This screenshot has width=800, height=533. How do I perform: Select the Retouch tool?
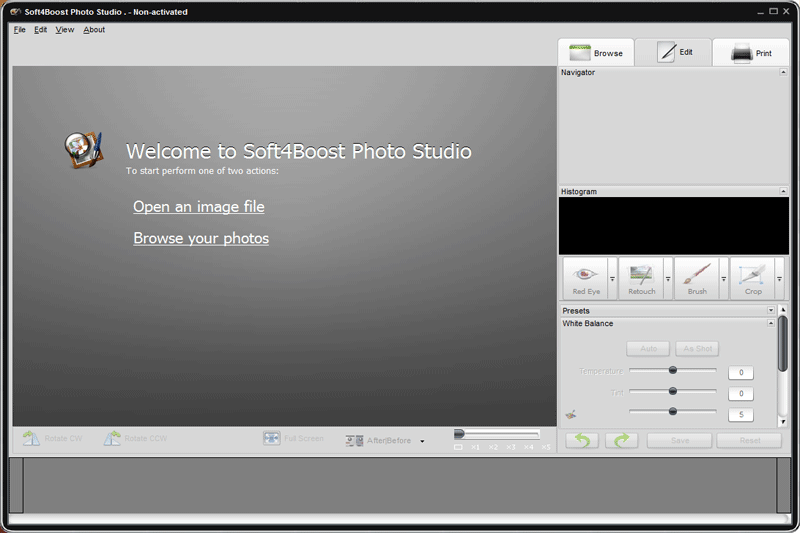641,278
